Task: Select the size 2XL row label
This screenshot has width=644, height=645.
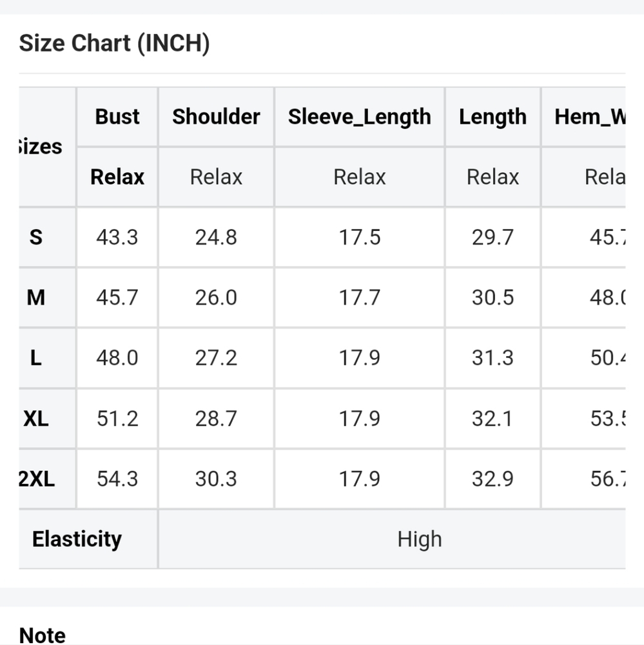Action: pyautogui.click(x=37, y=479)
